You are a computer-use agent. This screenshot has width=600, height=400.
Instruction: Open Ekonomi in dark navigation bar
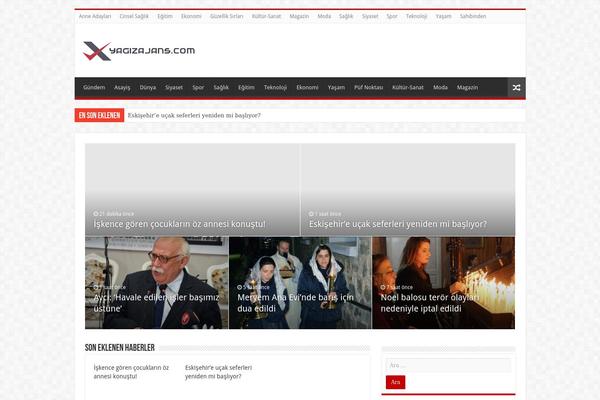[x=307, y=87]
